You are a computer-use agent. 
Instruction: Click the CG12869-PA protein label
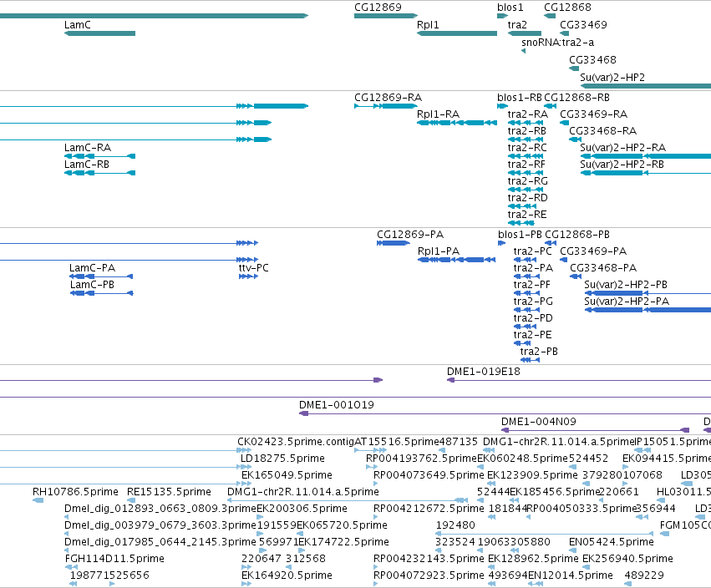(x=410, y=235)
